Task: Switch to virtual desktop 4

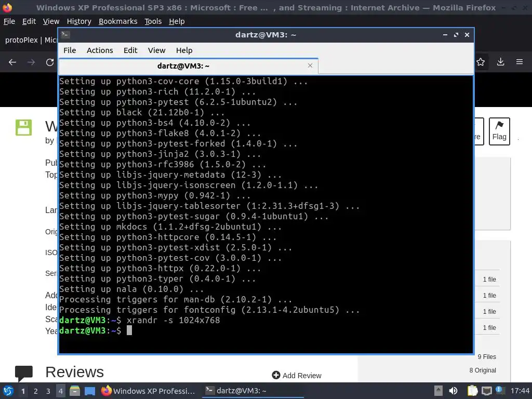Action: [61, 391]
